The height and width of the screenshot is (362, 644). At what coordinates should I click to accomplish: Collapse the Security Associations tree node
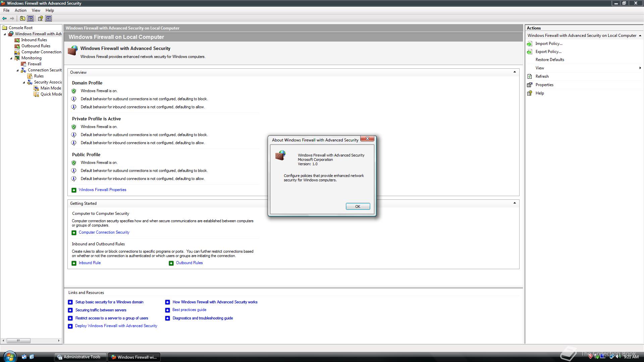coord(24,82)
